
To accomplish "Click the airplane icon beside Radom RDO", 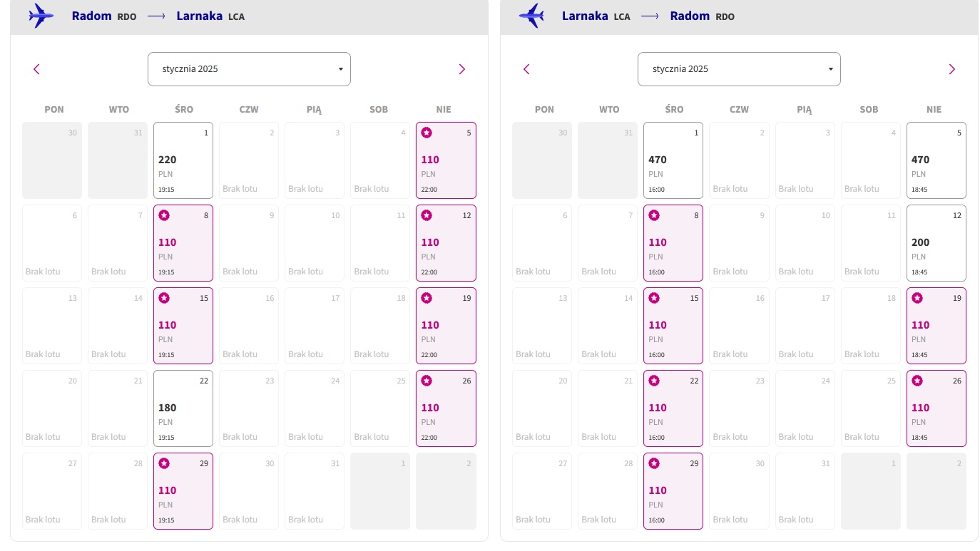I will coord(41,16).
